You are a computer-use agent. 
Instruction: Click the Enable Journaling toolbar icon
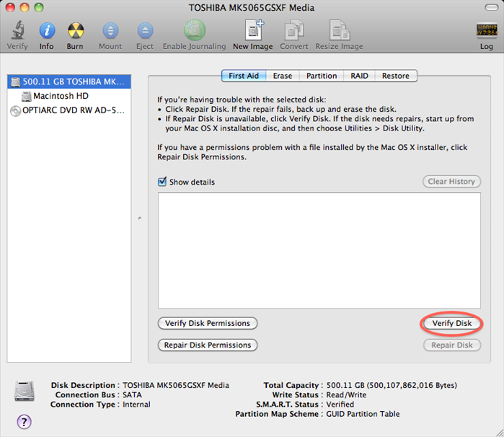(195, 30)
